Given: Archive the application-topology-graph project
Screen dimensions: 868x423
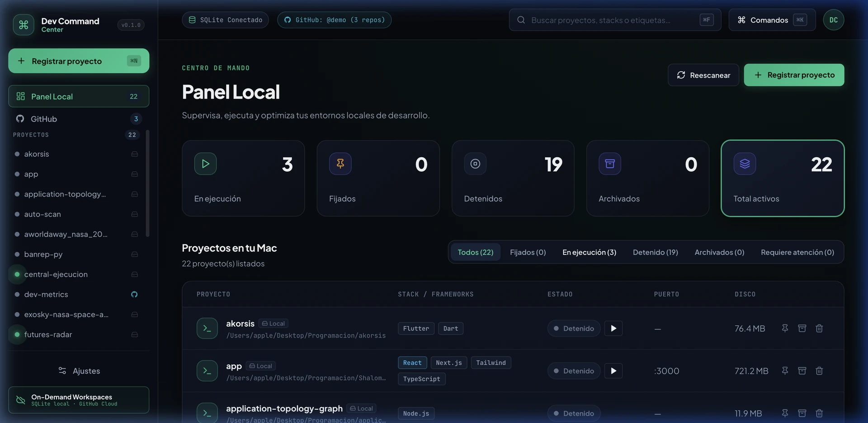Looking at the screenshot, I should 802,414.
